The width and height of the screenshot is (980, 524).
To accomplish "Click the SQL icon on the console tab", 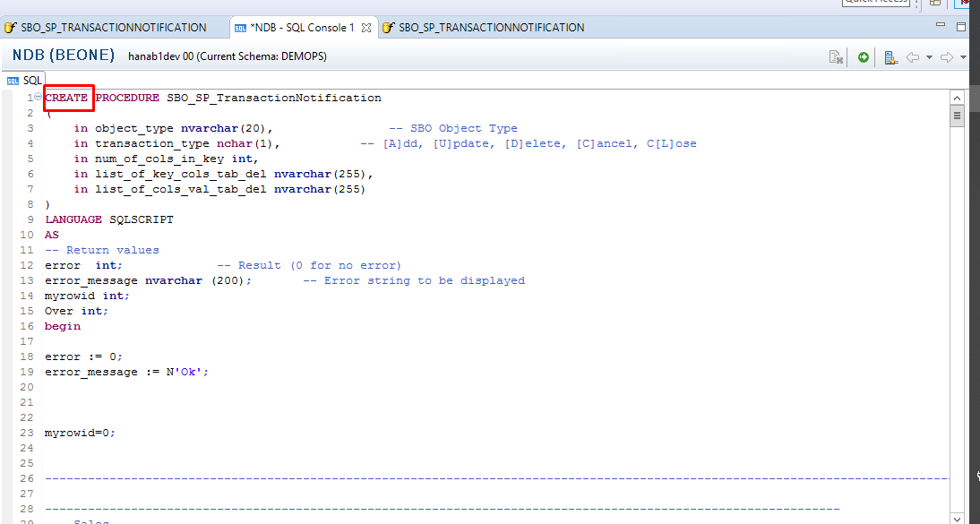I will pyautogui.click(x=240, y=28).
